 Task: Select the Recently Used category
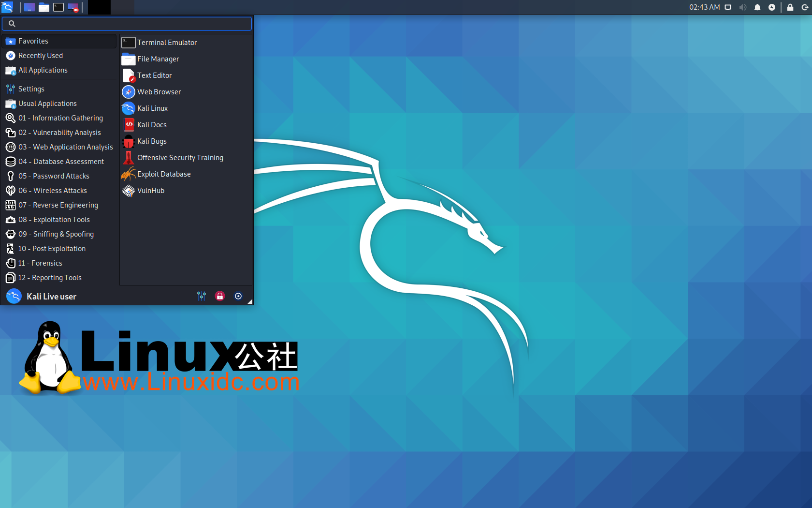[x=59, y=56]
